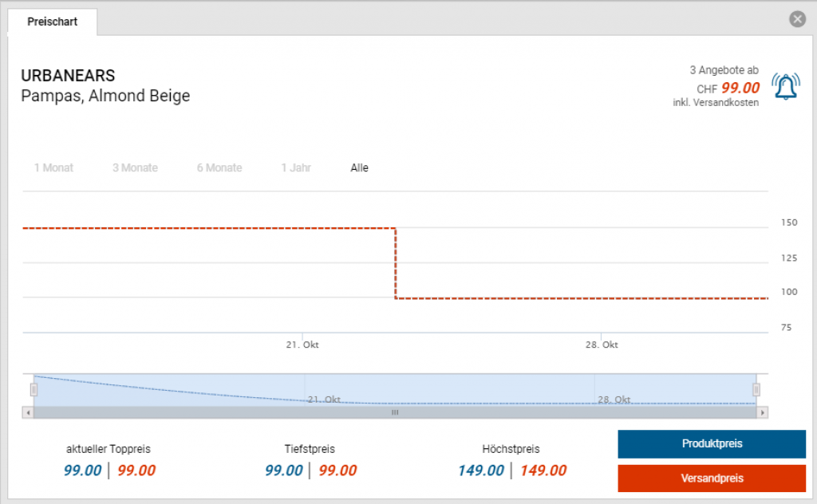This screenshot has height=504, width=817.
Task: Select the 6 Monate time range
Action: pos(219,168)
